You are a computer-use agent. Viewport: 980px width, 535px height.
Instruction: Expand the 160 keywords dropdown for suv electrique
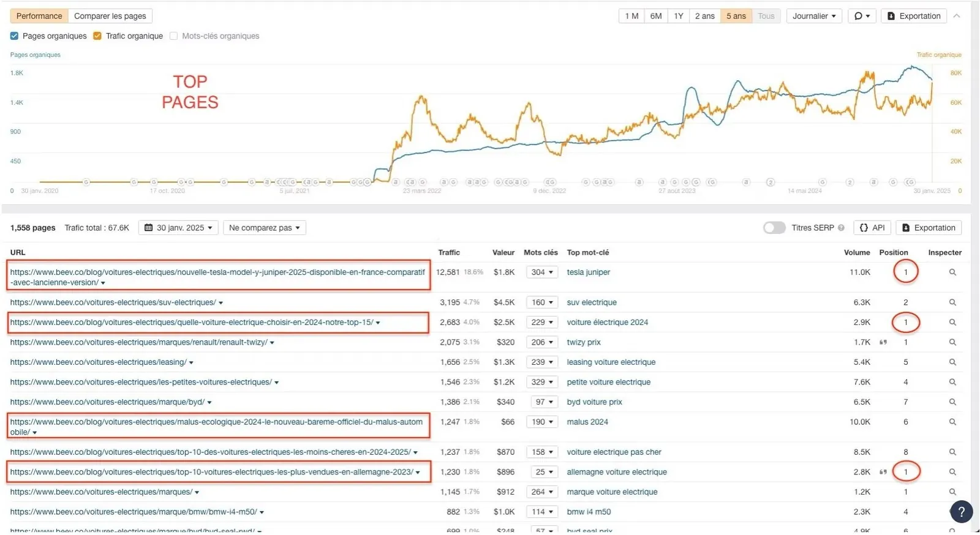[x=542, y=302]
